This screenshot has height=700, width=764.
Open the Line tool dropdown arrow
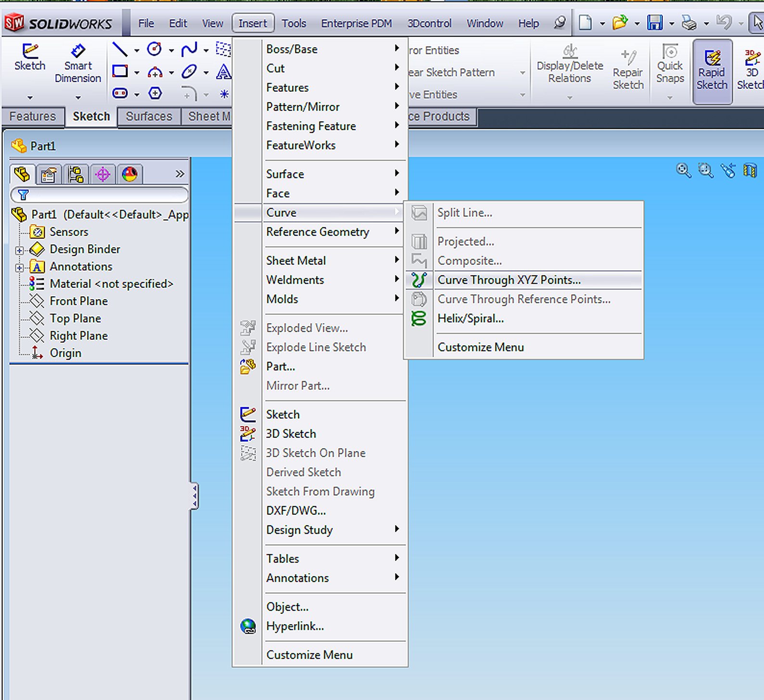(137, 50)
